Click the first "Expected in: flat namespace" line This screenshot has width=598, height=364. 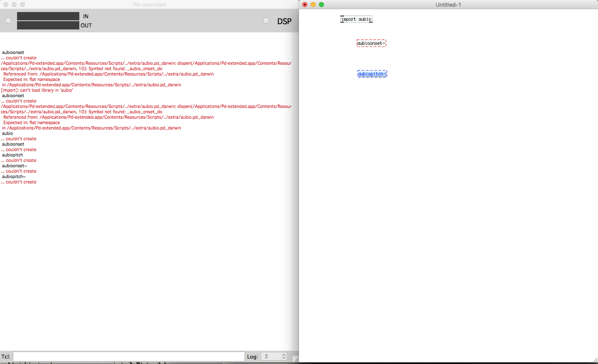pos(32,79)
